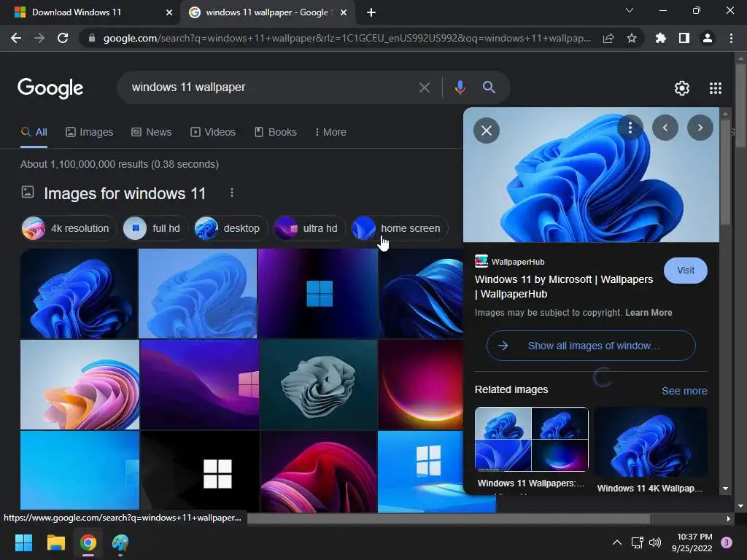Show next image in preview panel
The image size is (747, 560).
pyautogui.click(x=700, y=128)
